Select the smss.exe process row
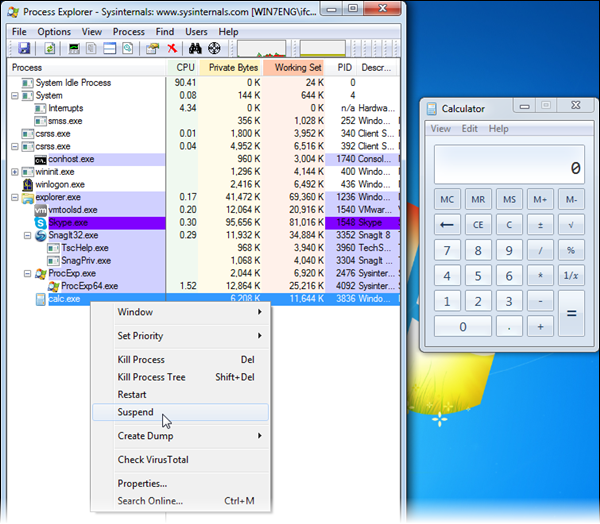Screen dimensions: 600x524 [204, 121]
